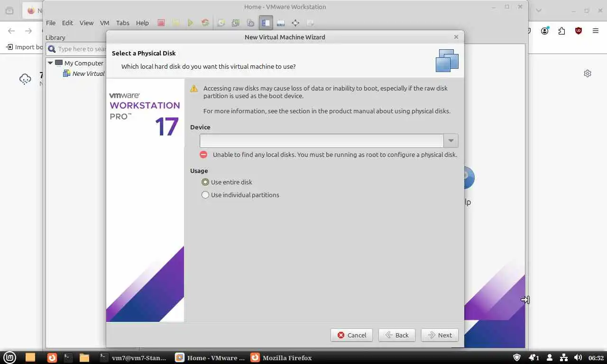The width and height of the screenshot is (607, 364).
Task: Click the Firefox settings gear icon
Action: [588, 73]
